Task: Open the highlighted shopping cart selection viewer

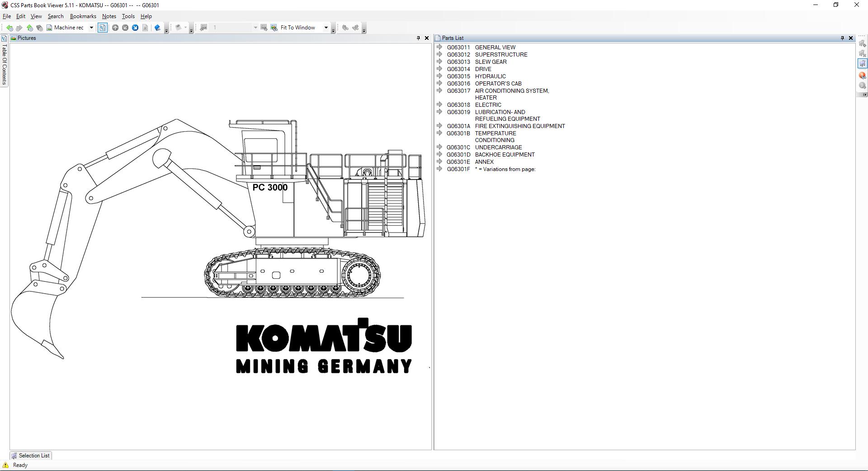Action: pyautogui.click(x=863, y=63)
